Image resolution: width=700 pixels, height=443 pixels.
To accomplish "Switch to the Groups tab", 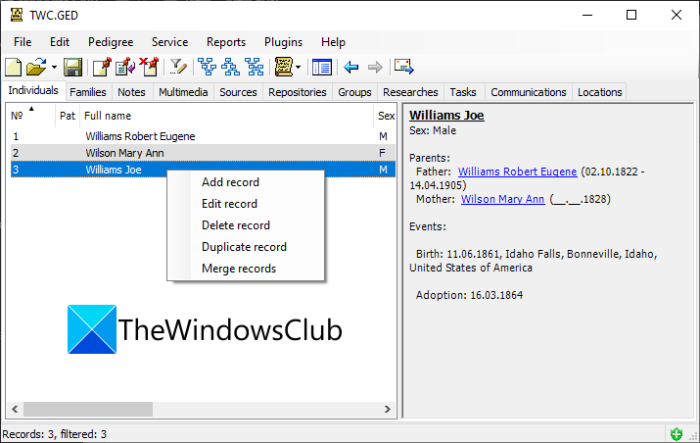I will click(354, 92).
